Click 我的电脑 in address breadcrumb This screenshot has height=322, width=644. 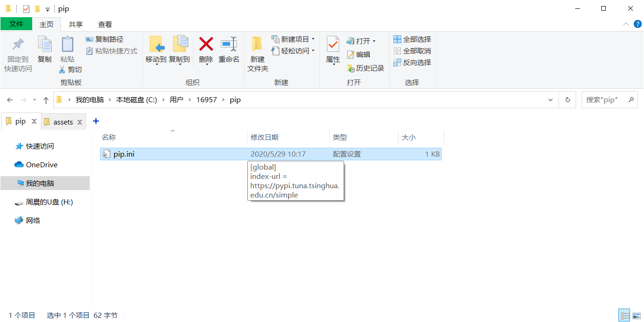pyautogui.click(x=90, y=100)
